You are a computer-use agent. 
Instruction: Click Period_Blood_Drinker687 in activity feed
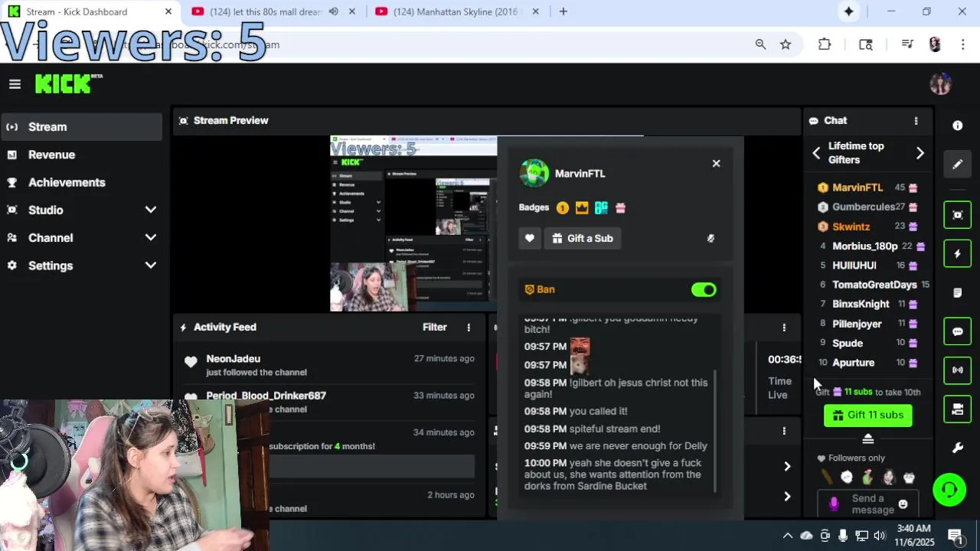[x=266, y=396]
